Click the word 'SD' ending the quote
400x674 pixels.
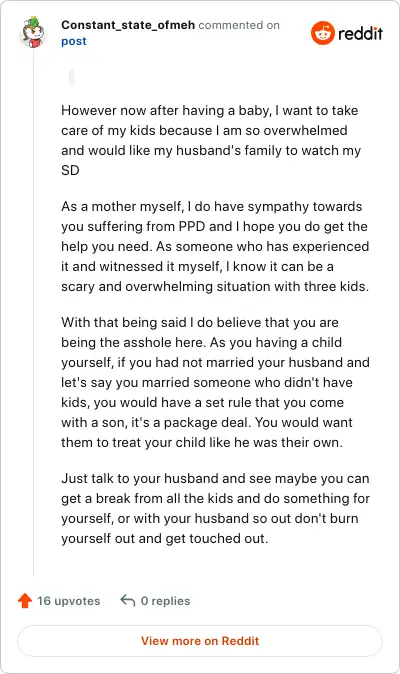coord(70,170)
